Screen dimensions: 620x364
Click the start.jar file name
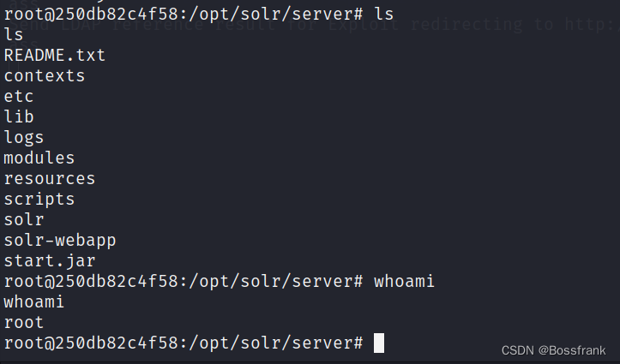(x=50, y=261)
